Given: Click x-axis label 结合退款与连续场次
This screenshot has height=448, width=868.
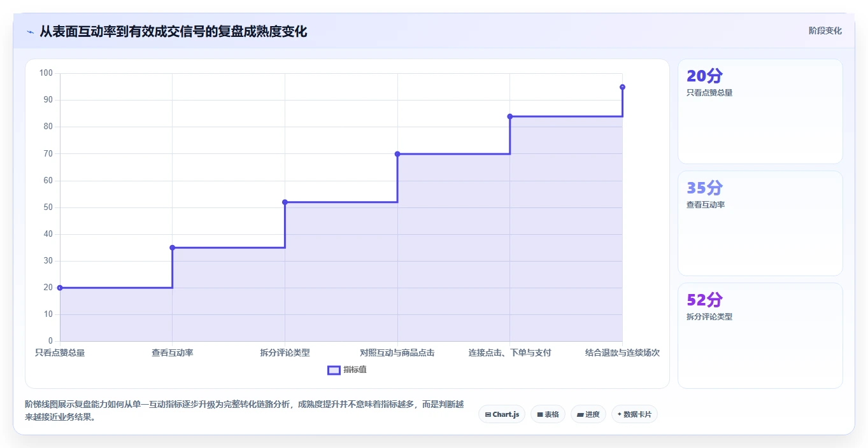Looking at the screenshot, I should [x=622, y=353].
